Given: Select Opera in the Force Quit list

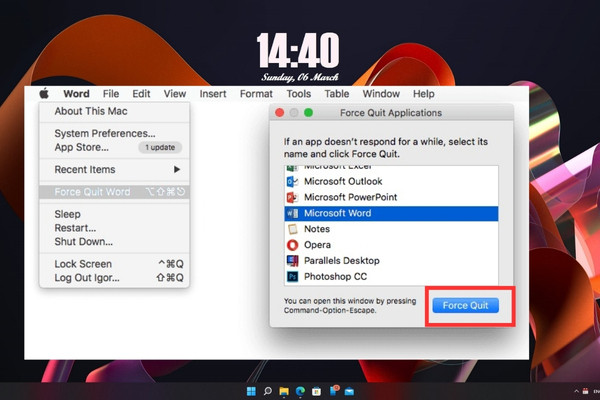Looking at the screenshot, I should [391, 245].
